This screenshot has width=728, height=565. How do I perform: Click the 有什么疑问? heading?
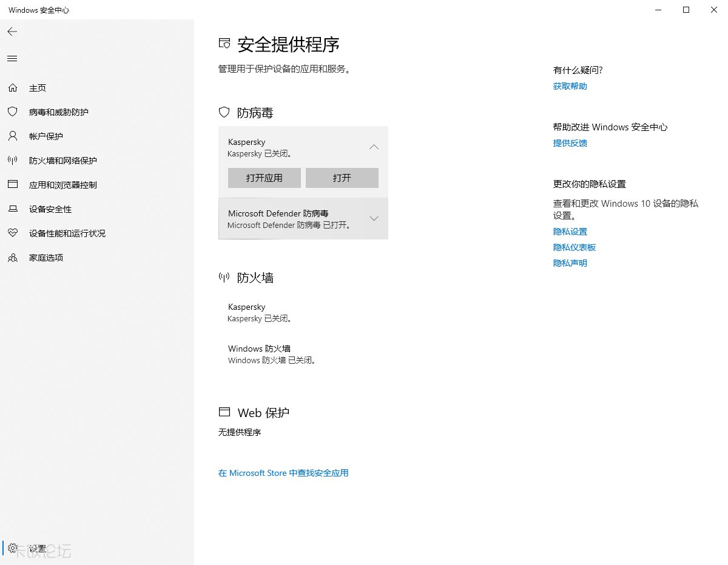(578, 70)
